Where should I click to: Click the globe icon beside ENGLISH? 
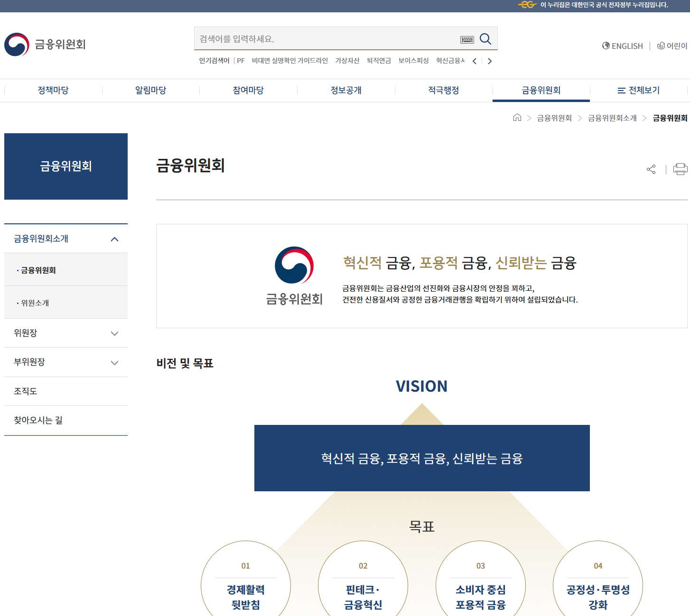click(x=606, y=46)
